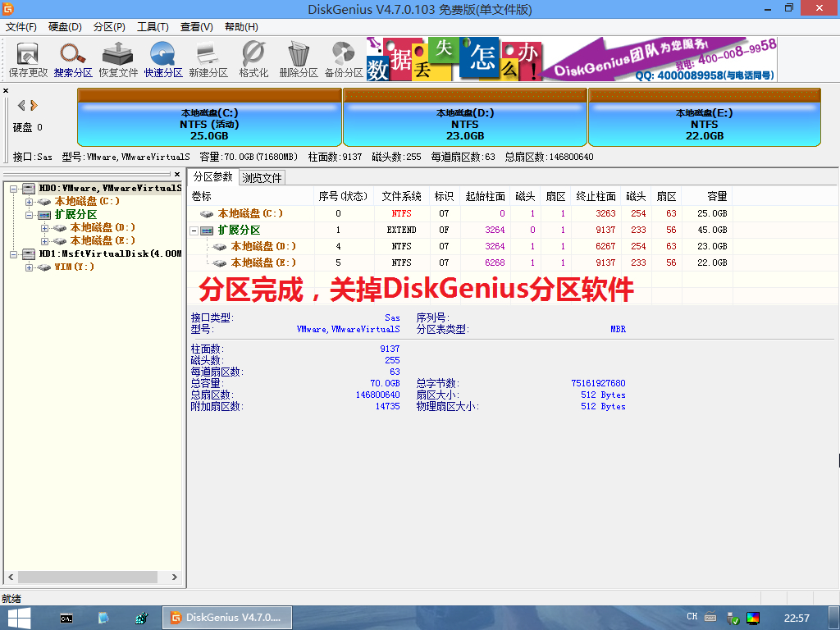The image size is (840, 630).
Task: Click the 终止柱面 column header
Action: point(596,196)
